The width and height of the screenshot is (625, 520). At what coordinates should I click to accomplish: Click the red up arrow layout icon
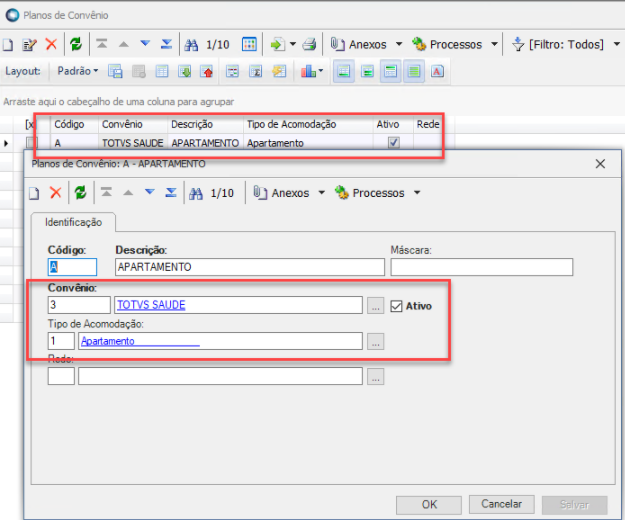(x=207, y=72)
